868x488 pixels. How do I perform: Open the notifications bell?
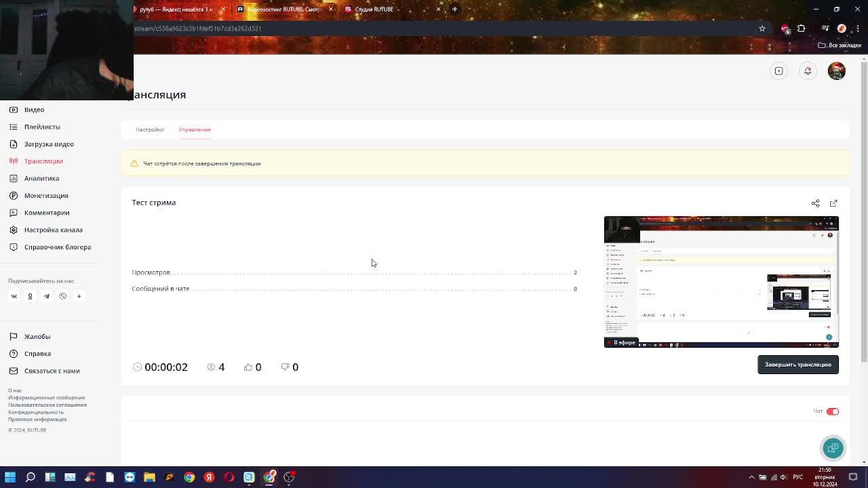[808, 71]
